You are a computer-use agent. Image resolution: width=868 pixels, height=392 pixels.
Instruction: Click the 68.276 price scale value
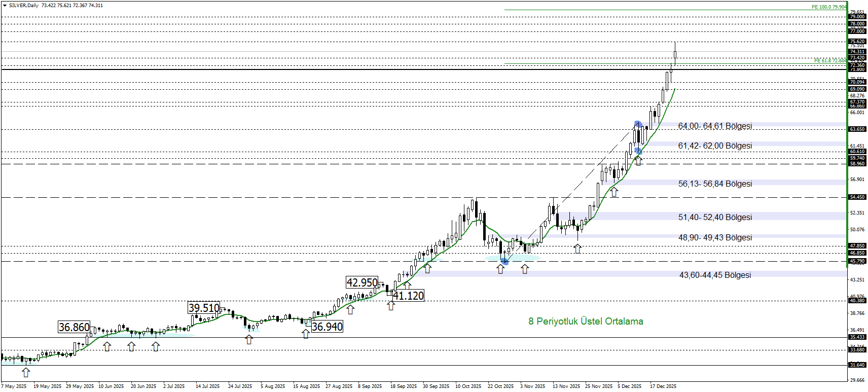pos(857,95)
